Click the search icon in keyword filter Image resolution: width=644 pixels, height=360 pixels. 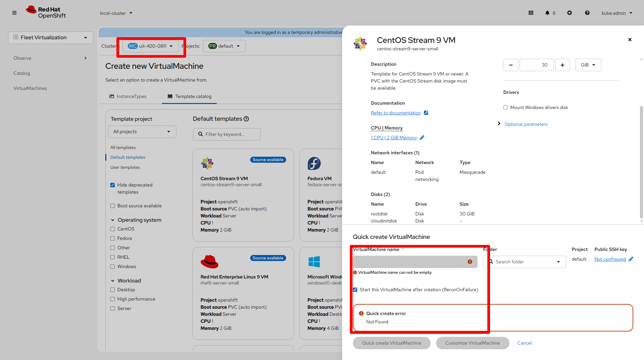201,134
